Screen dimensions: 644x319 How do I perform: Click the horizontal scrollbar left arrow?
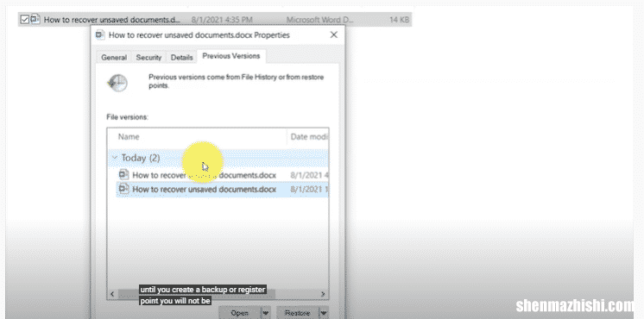click(x=113, y=294)
